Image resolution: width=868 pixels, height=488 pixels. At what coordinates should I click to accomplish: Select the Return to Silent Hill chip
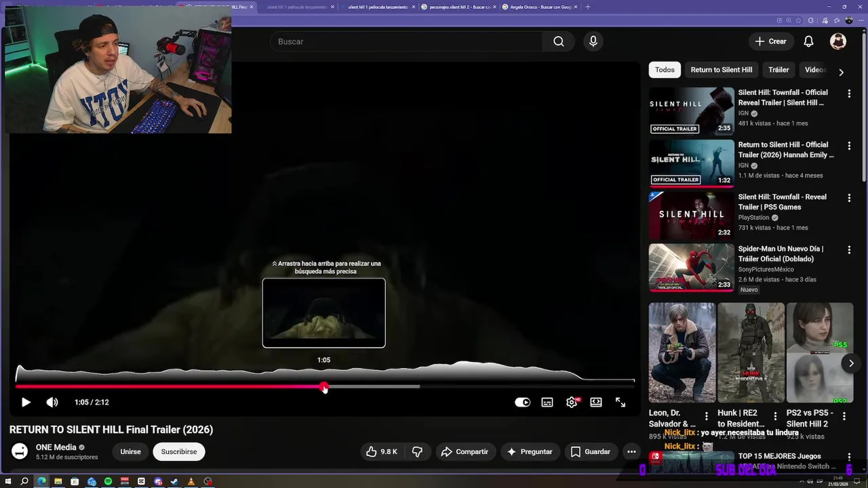click(721, 70)
